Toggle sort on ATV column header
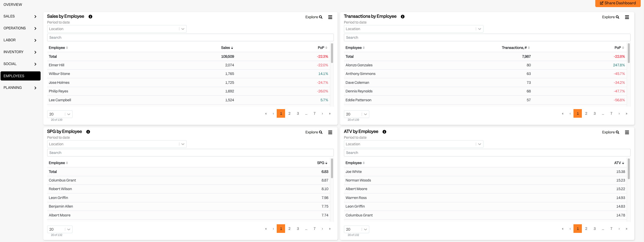 [x=619, y=163]
